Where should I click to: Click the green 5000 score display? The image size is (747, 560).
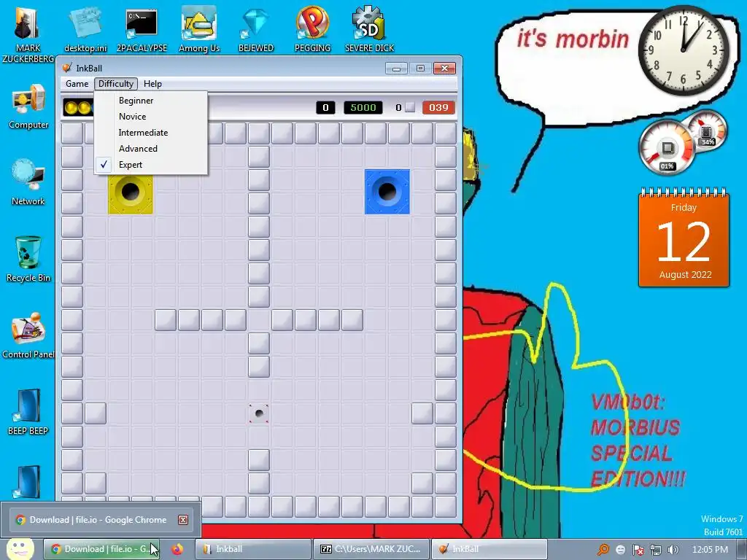(x=363, y=108)
